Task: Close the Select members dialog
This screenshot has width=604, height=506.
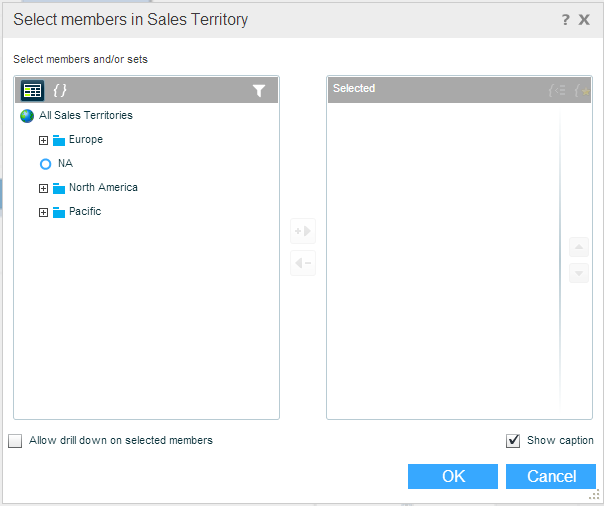Action: (x=584, y=19)
